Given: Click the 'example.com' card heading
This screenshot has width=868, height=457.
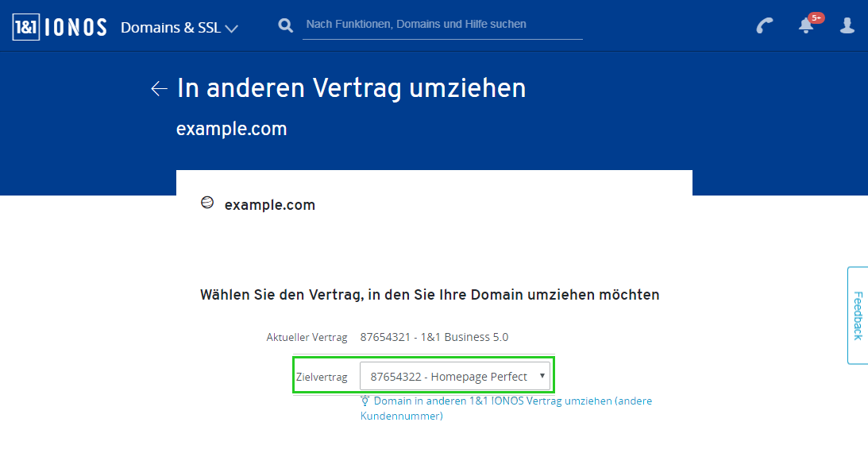Looking at the screenshot, I should [x=269, y=205].
